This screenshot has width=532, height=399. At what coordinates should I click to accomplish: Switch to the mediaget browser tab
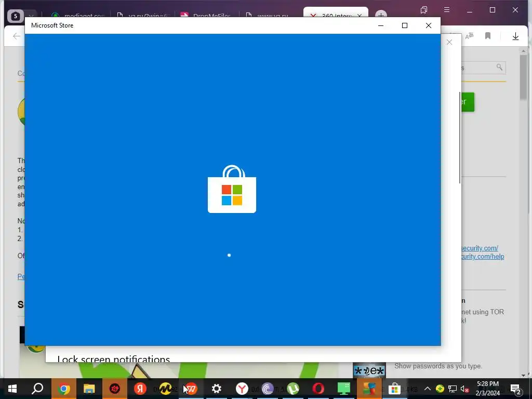(77, 15)
